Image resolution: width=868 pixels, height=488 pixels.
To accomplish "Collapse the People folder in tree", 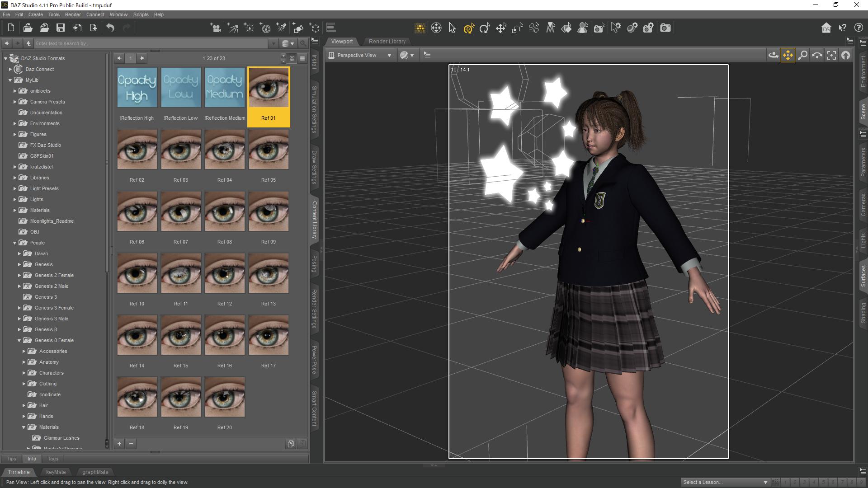I will pos(15,243).
